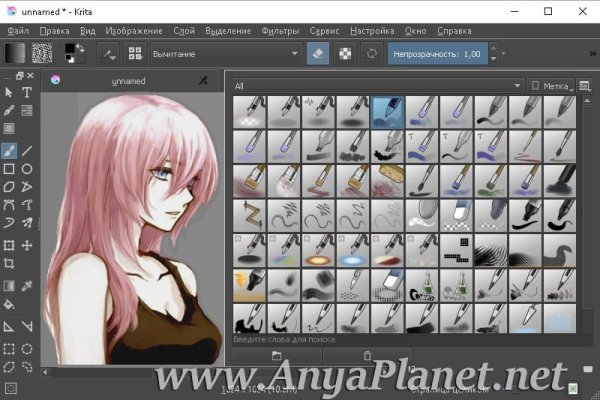Select the highlighted blue ballpoint pen preset
This screenshot has width=600, height=400.
click(387, 112)
